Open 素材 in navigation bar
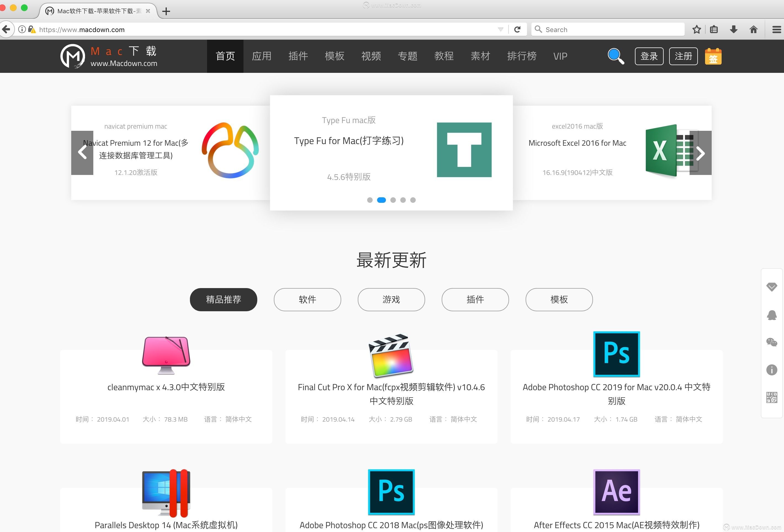The image size is (784, 532). (480, 56)
